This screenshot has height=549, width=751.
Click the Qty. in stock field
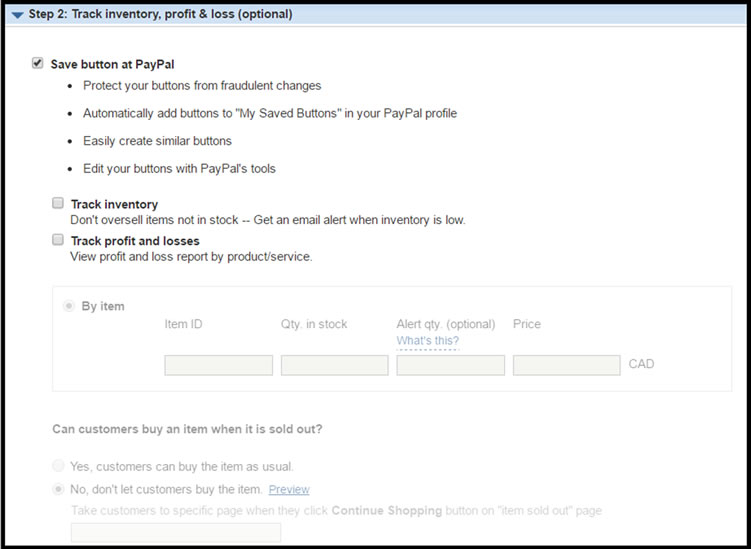334,365
